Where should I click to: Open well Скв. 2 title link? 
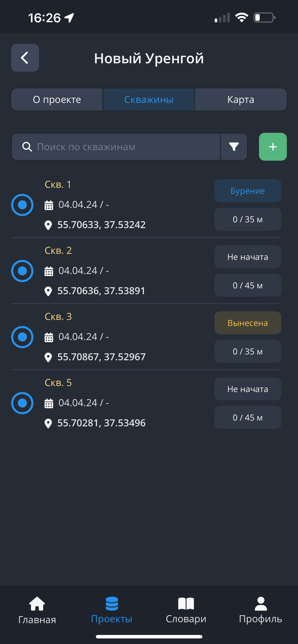coord(58,251)
